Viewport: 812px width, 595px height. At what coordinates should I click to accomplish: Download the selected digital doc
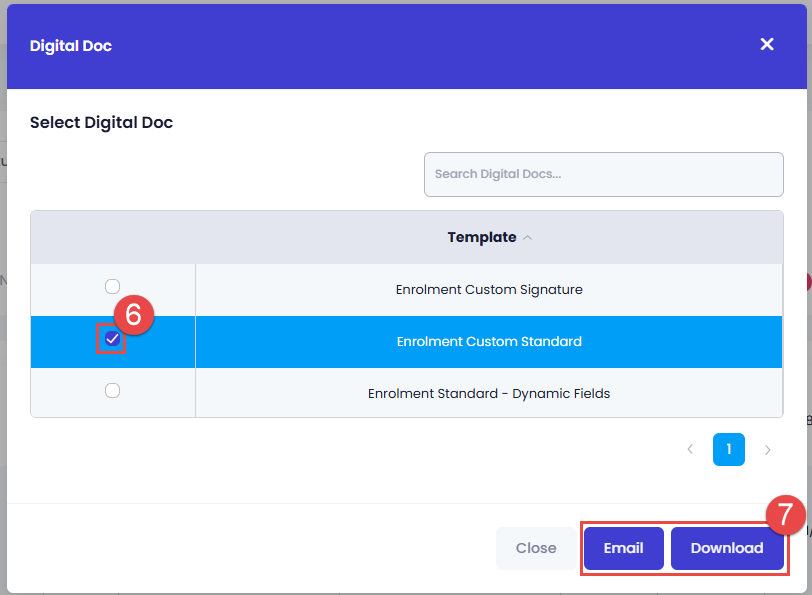727,548
